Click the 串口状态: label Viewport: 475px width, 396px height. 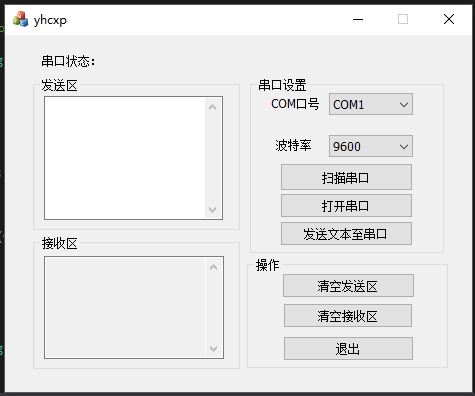click(x=68, y=61)
